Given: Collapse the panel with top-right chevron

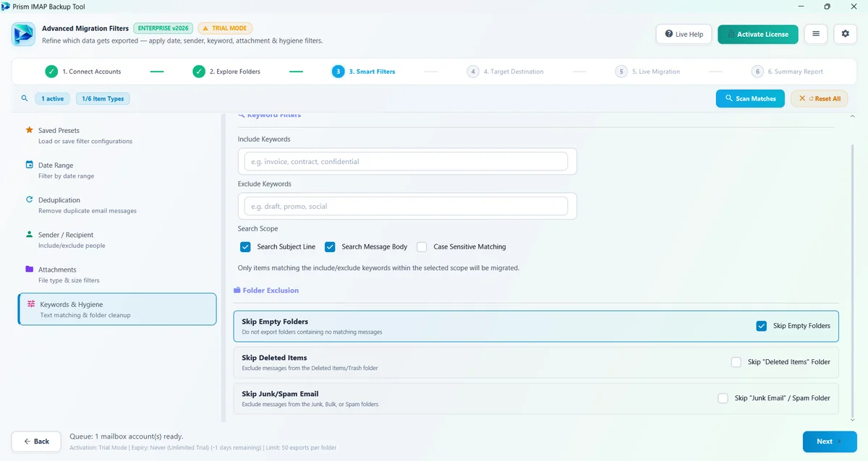Looking at the screenshot, I should [x=851, y=116].
